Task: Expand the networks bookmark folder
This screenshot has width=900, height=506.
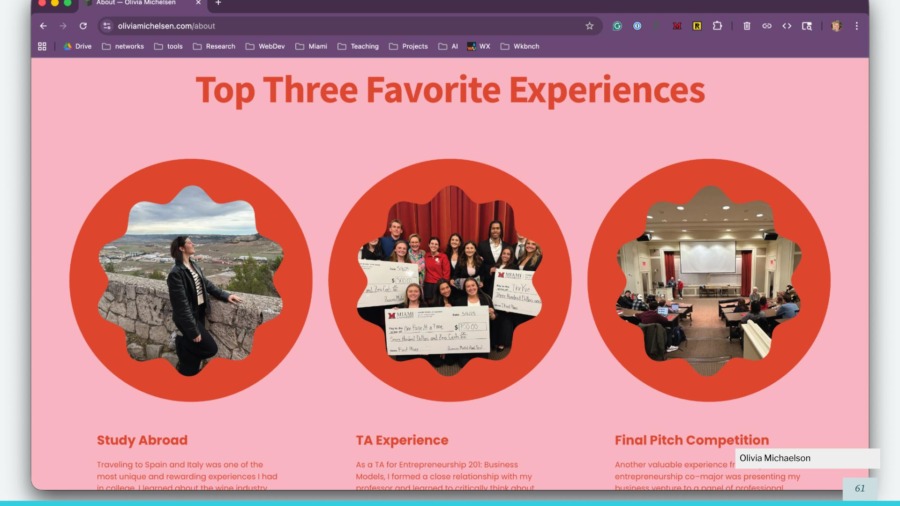Action: [123, 46]
